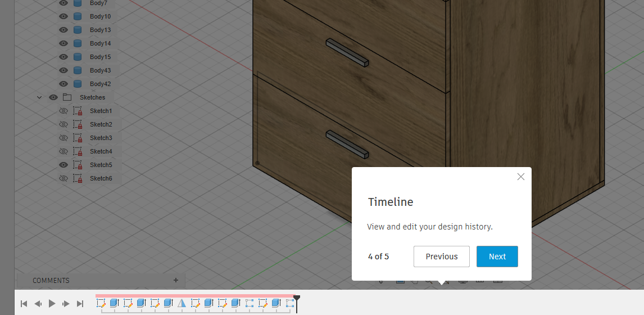The width and height of the screenshot is (644, 315).
Task: Select Body10 in the browser tree
Action: (x=100, y=16)
